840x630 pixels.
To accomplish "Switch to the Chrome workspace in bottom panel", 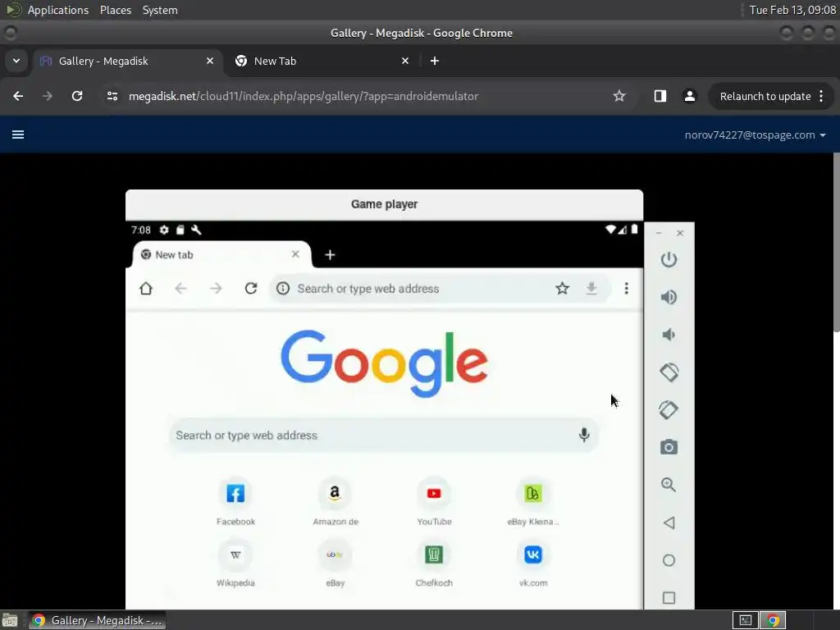I will click(x=773, y=620).
